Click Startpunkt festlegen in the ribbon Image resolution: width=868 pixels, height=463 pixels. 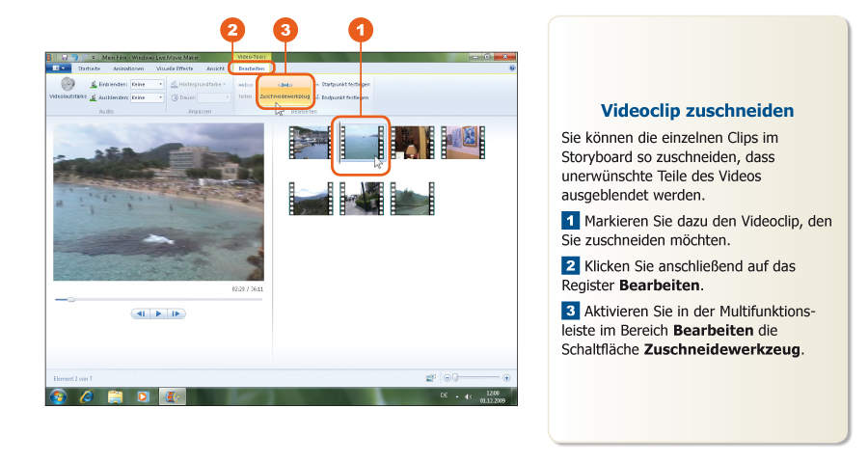click(x=344, y=84)
